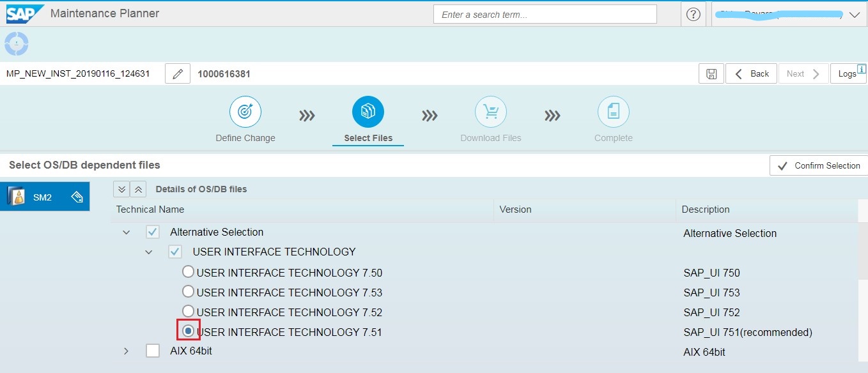Click the Complete step document icon

(x=613, y=110)
